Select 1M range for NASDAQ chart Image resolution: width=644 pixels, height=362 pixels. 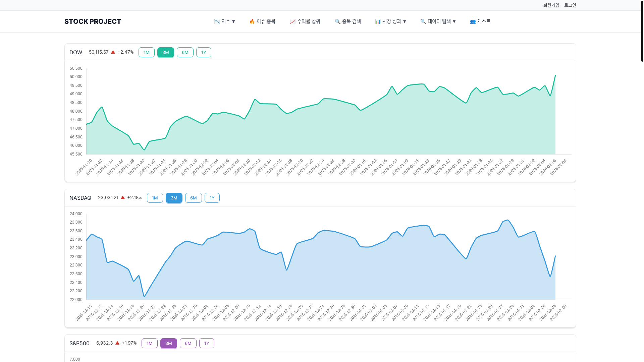coord(155,198)
